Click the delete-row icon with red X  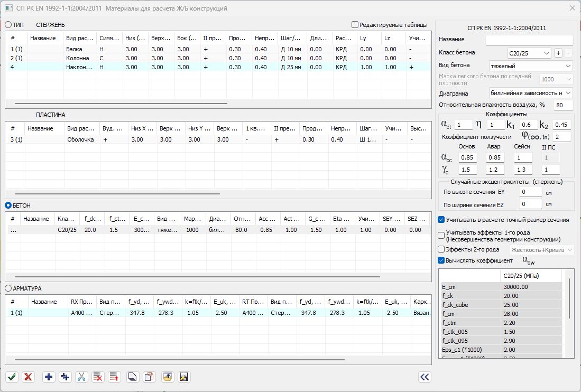pos(98,377)
